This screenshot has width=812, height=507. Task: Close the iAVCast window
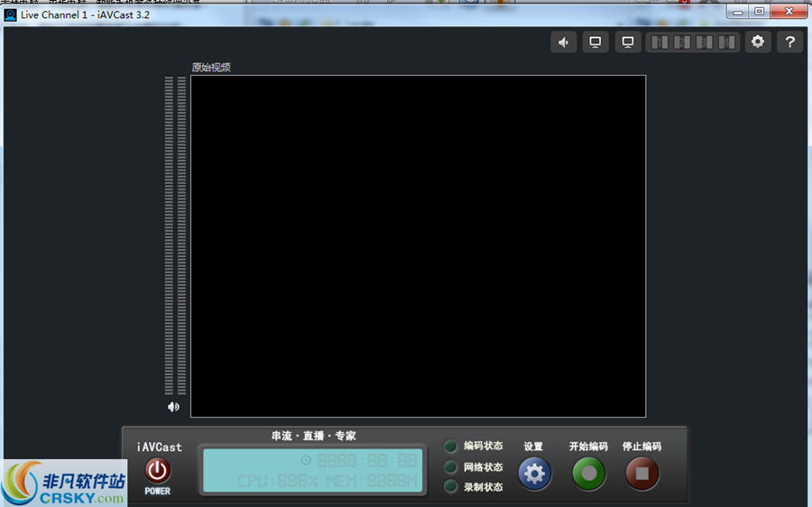(x=789, y=12)
